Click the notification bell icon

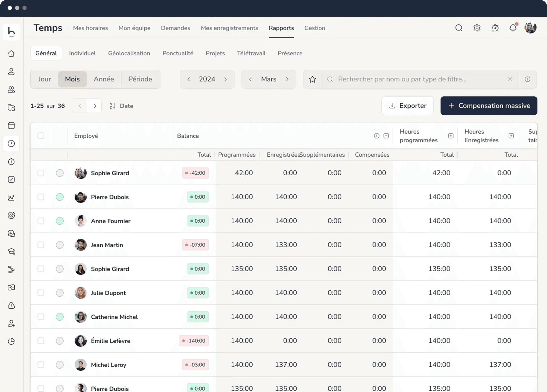tap(513, 28)
